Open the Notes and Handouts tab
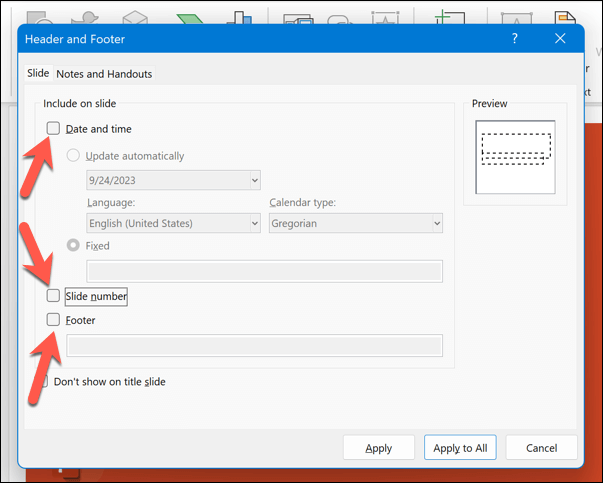This screenshot has width=603, height=483. (104, 73)
